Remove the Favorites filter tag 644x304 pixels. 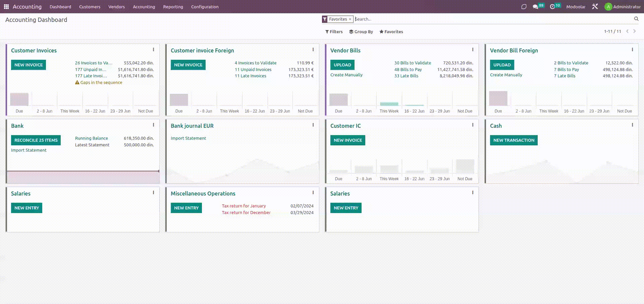click(x=350, y=19)
